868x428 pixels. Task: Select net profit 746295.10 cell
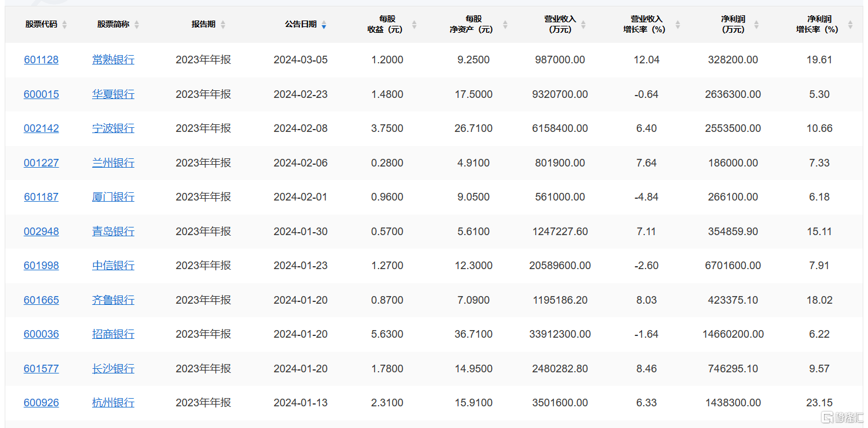coord(733,369)
